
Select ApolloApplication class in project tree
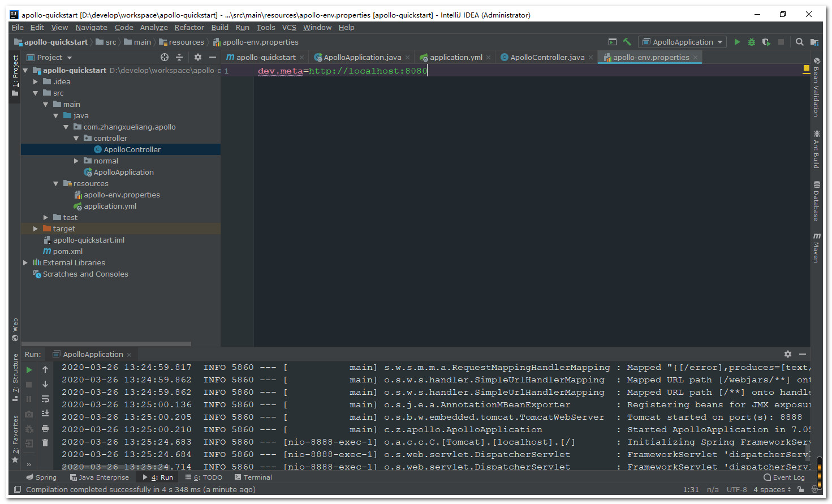(123, 173)
